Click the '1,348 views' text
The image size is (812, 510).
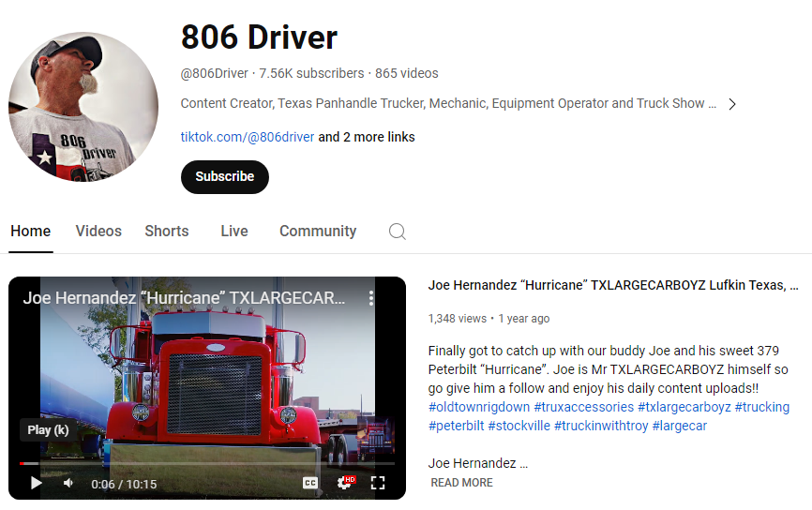[x=458, y=319]
